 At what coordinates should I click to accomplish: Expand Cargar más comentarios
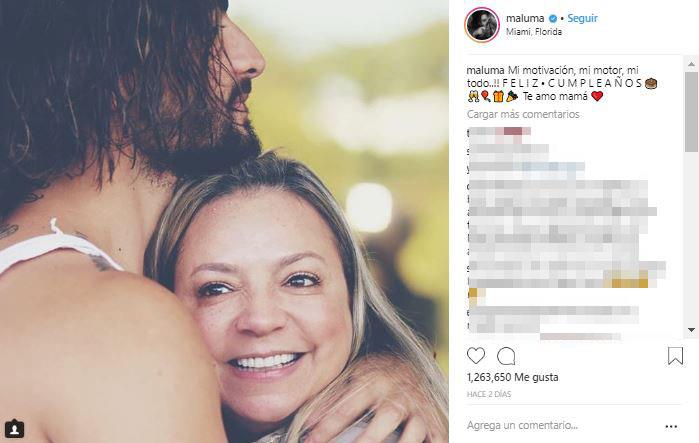523,114
